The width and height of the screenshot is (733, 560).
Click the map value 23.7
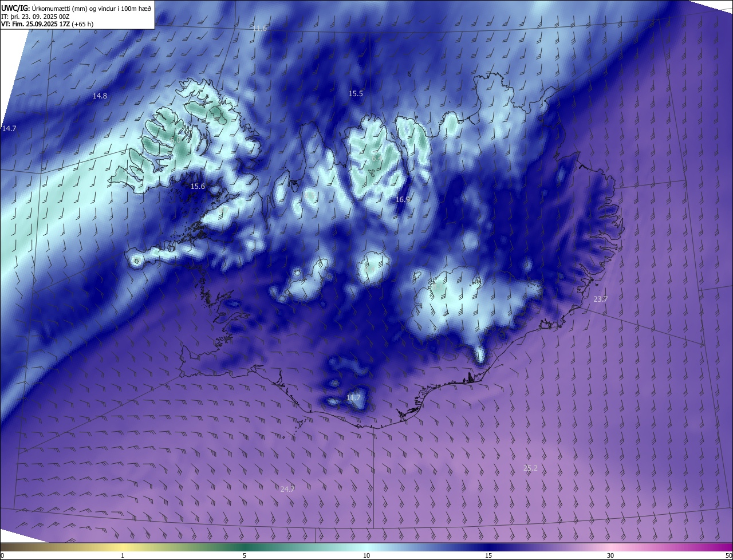600,299
